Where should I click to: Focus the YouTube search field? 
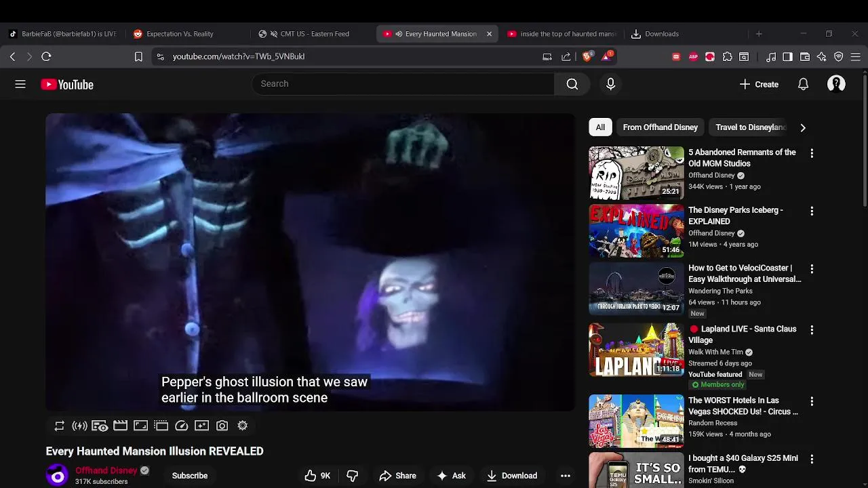[x=403, y=84]
